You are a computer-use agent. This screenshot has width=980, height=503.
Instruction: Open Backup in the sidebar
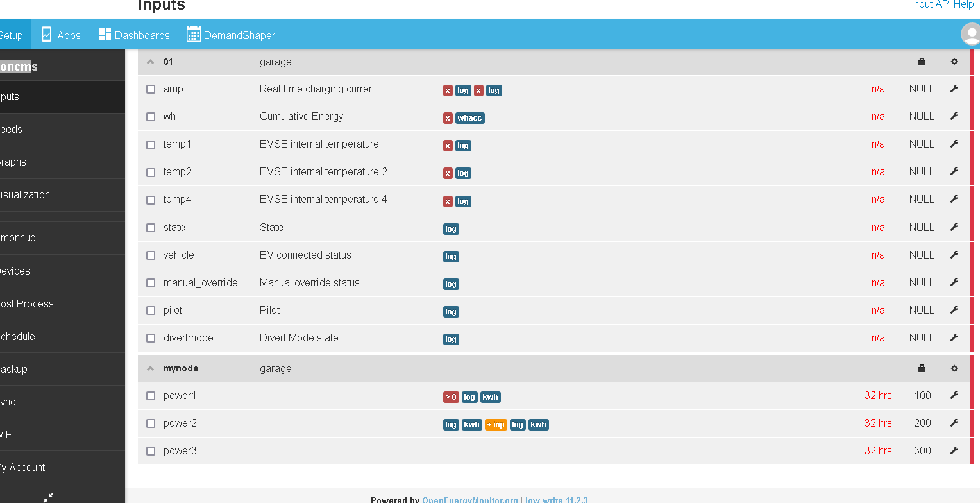(x=62, y=369)
